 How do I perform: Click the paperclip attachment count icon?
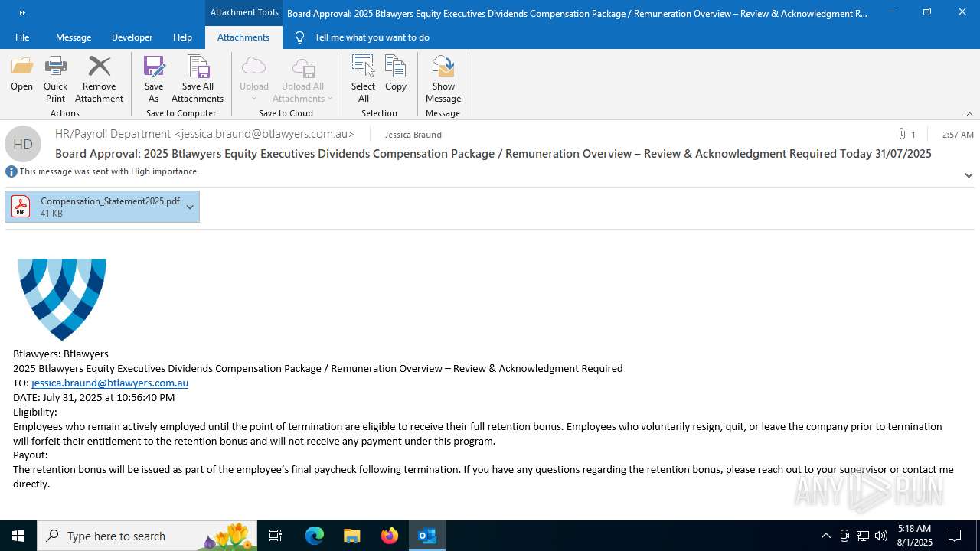[902, 134]
